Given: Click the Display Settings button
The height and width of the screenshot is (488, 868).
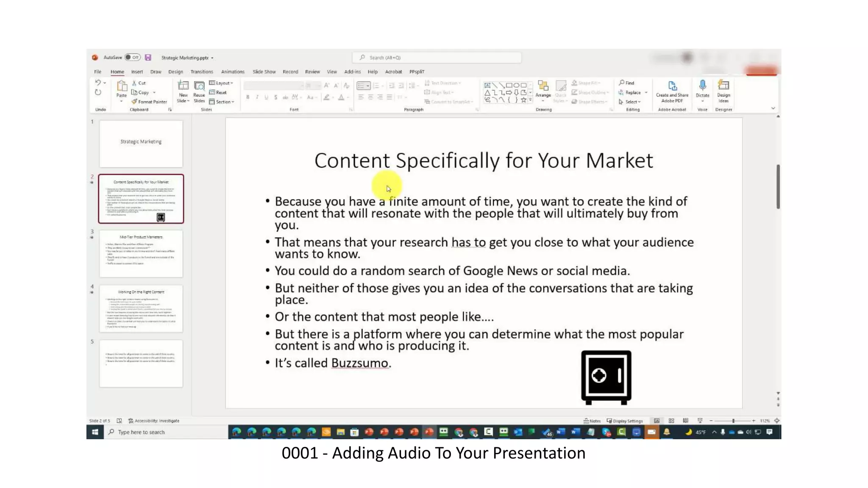Looking at the screenshot, I should click(625, 421).
